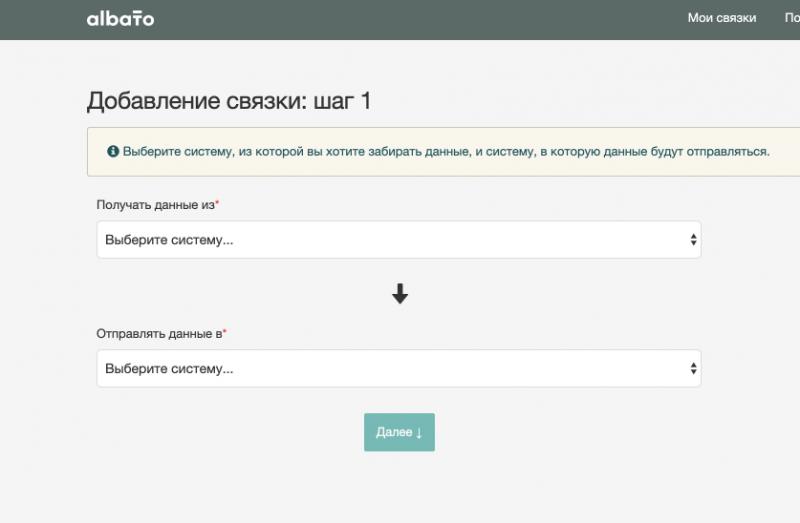Click the up-down arrows of the source select
Screen dimensions: 800x523
[693, 240]
